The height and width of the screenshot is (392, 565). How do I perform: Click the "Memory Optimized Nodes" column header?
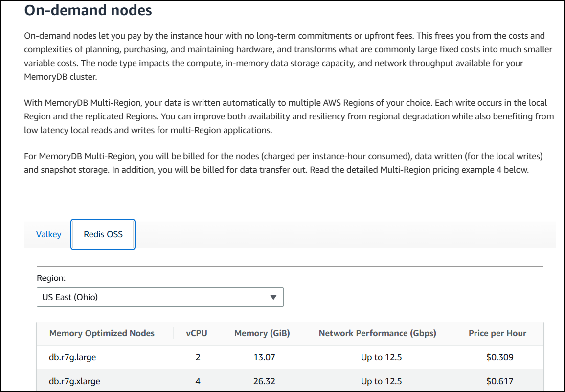click(102, 333)
